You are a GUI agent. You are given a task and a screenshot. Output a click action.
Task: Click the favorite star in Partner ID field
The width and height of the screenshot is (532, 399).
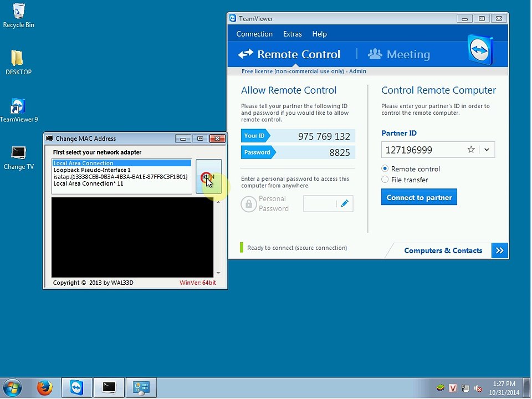[471, 150]
